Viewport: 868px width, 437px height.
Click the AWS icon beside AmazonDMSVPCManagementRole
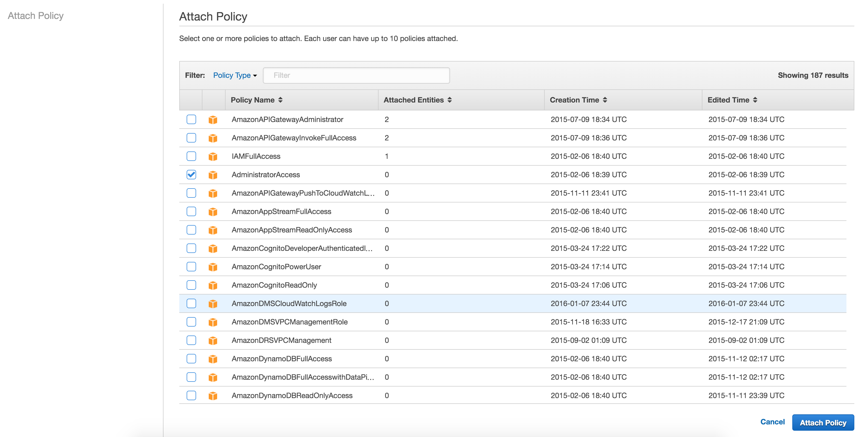(213, 322)
